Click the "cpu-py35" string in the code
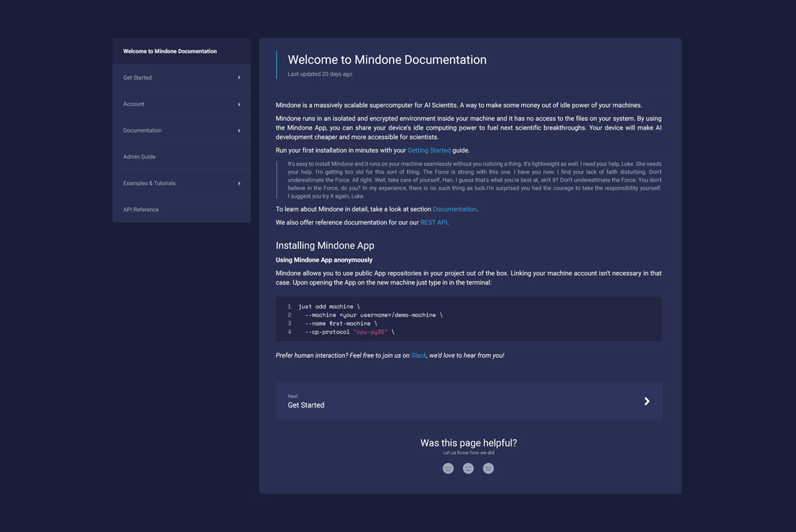 coord(371,332)
